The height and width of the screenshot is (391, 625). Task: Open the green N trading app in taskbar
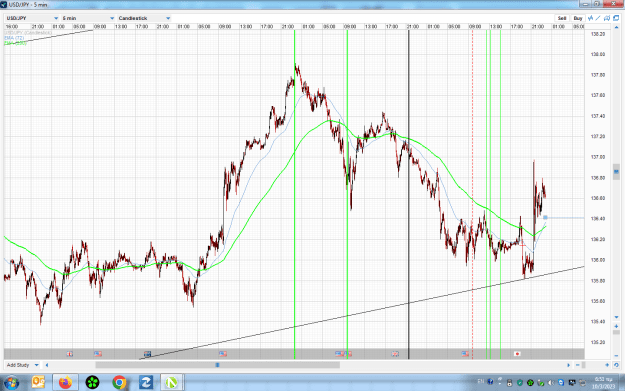point(172,382)
